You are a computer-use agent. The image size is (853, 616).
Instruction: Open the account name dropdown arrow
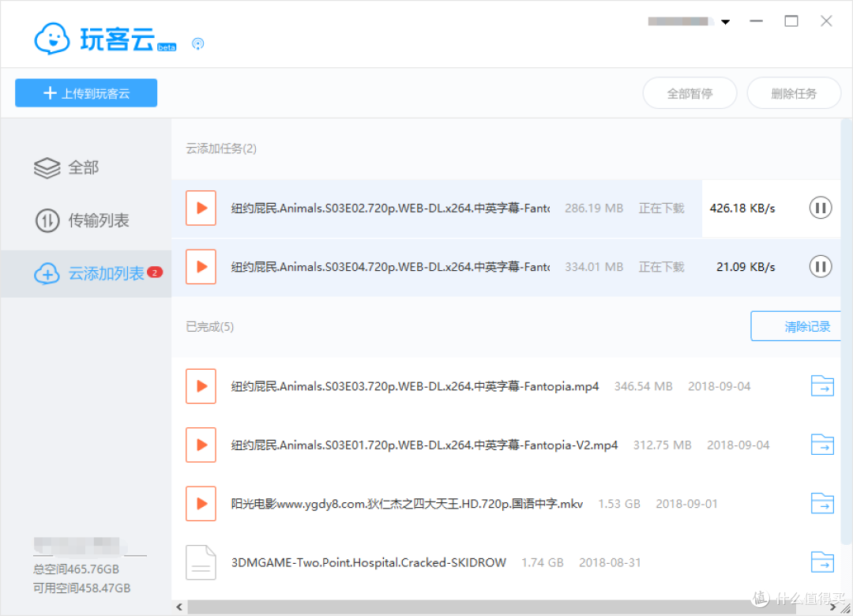(x=725, y=22)
